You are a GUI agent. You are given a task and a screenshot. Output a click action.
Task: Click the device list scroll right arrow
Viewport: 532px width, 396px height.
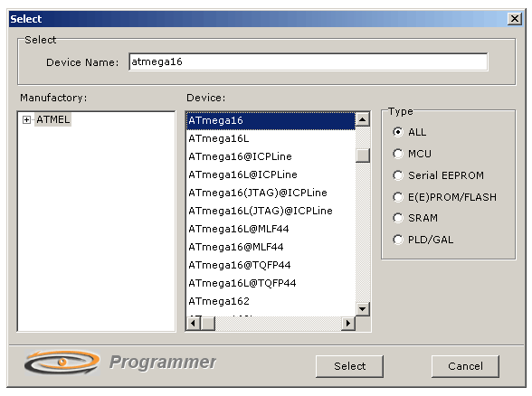[348, 323]
